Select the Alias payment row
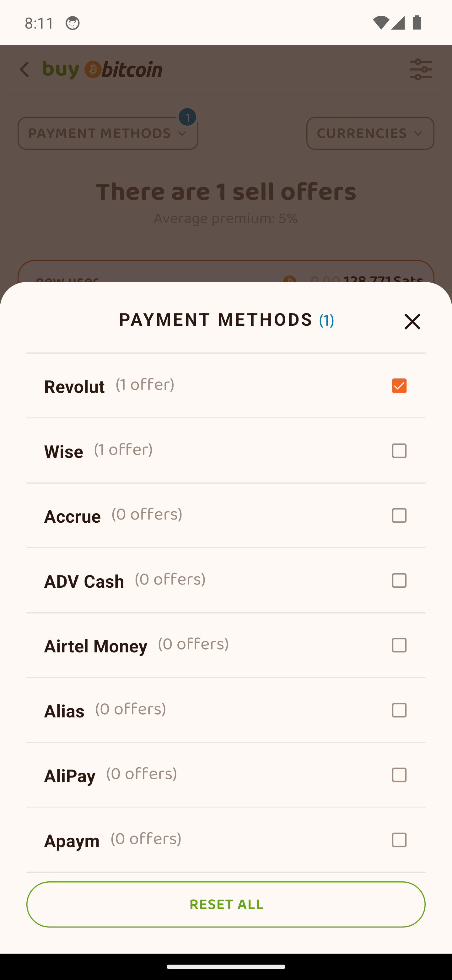Screen dimensions: 452x980 [226, 710]
